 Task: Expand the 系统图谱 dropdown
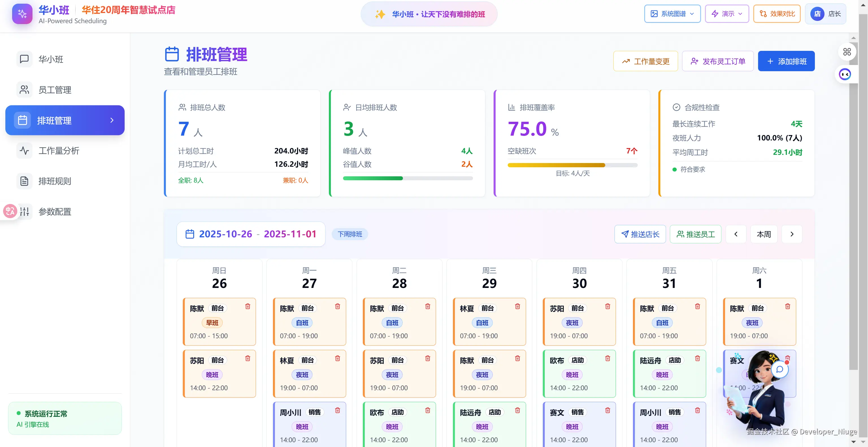click(x=672, y=14)
